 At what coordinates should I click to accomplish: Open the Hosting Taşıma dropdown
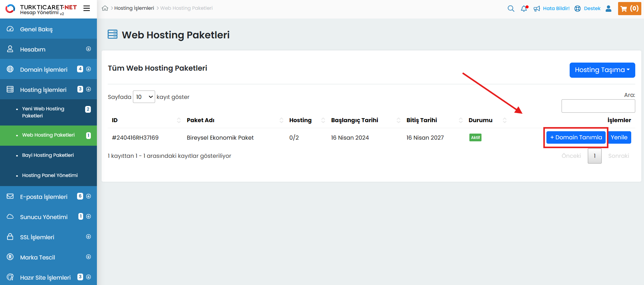point(602,70)
